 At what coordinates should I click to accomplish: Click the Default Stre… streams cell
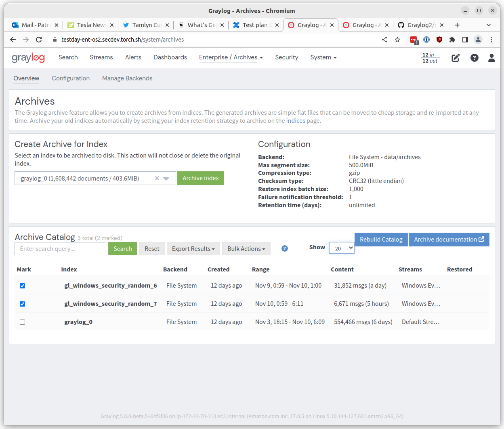tap(421, 322)
